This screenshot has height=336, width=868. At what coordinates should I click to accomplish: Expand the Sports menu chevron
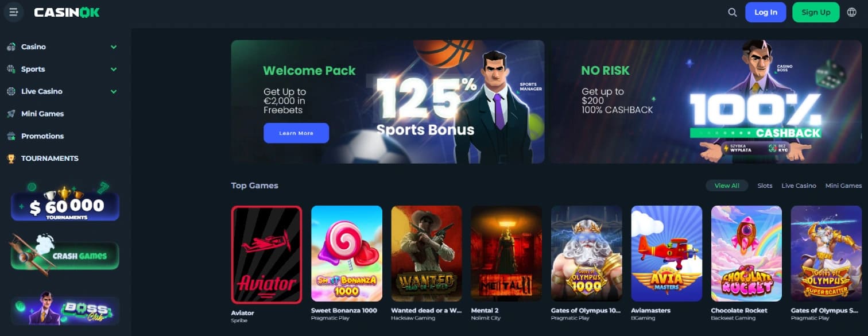click(x=114, y=69)
